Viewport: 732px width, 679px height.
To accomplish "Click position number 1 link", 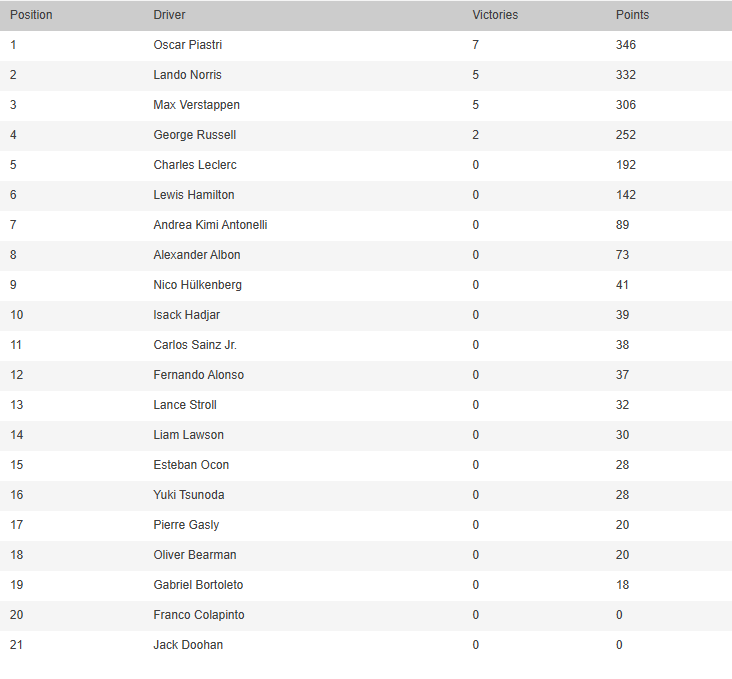I will coord(13,45).
